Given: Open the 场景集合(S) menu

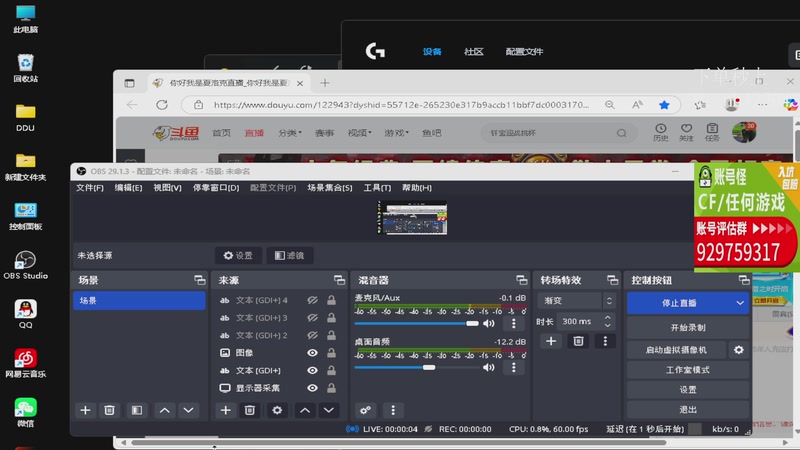Looking at the screenshot, I should (x=330, y=188).
